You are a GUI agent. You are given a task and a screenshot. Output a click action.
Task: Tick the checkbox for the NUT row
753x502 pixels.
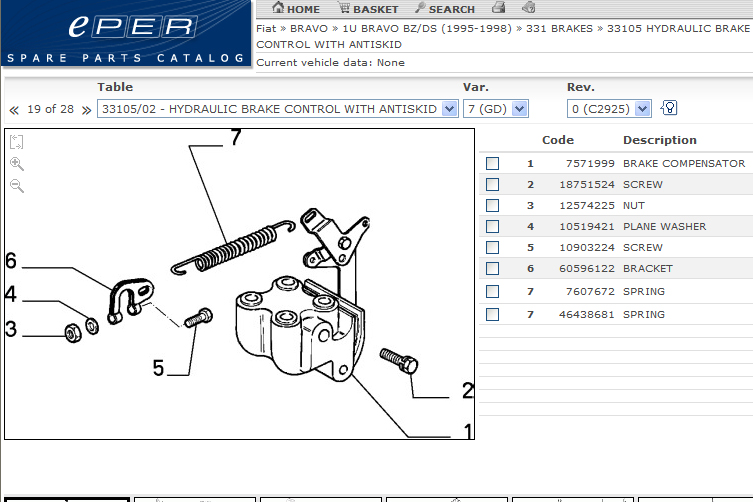(x=492, y=206)
